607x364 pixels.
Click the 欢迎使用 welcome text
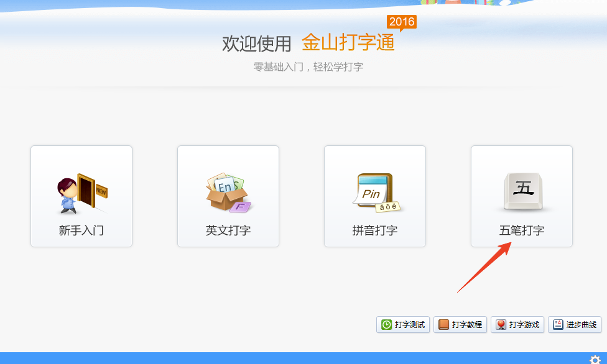pyautogui.click(x=256, y=43)
